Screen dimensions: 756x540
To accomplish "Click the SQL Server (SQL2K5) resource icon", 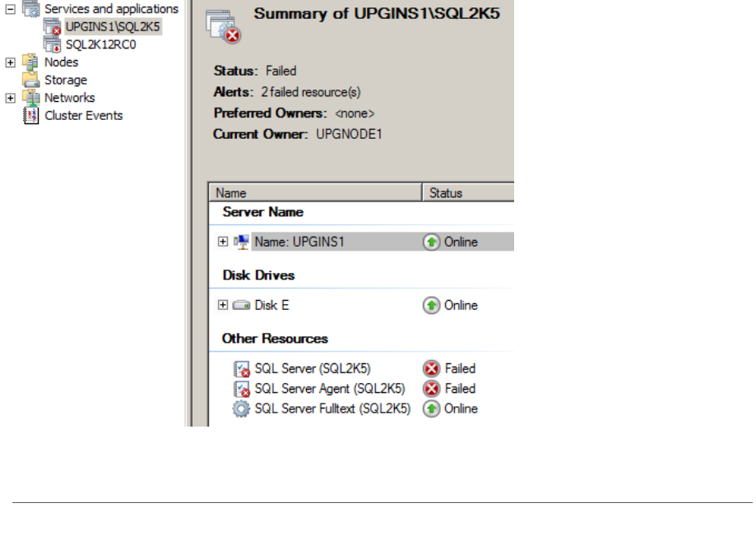I will pyautogui.click(x=242, y=369).
